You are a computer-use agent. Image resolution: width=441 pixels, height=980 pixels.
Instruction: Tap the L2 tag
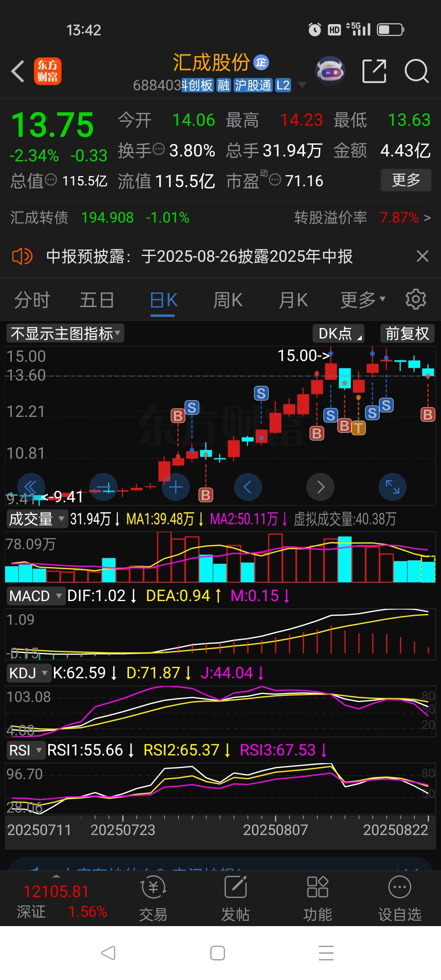tap(283, 85)
